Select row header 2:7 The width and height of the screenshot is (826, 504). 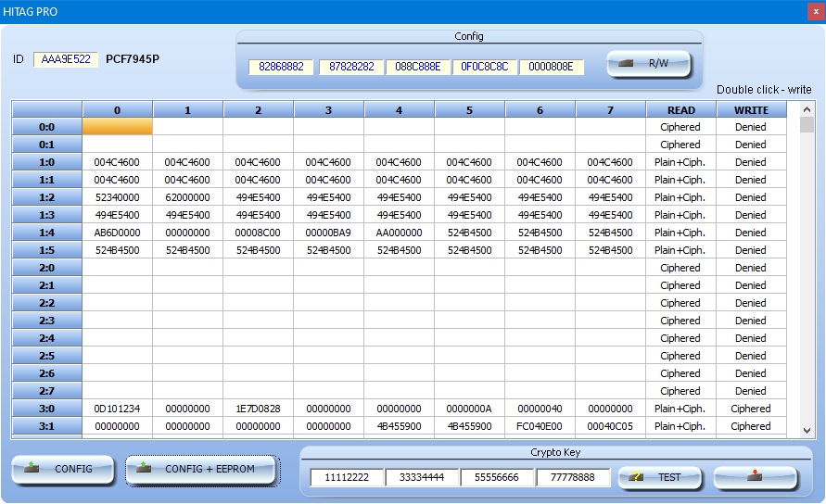[x=47, y=391]
